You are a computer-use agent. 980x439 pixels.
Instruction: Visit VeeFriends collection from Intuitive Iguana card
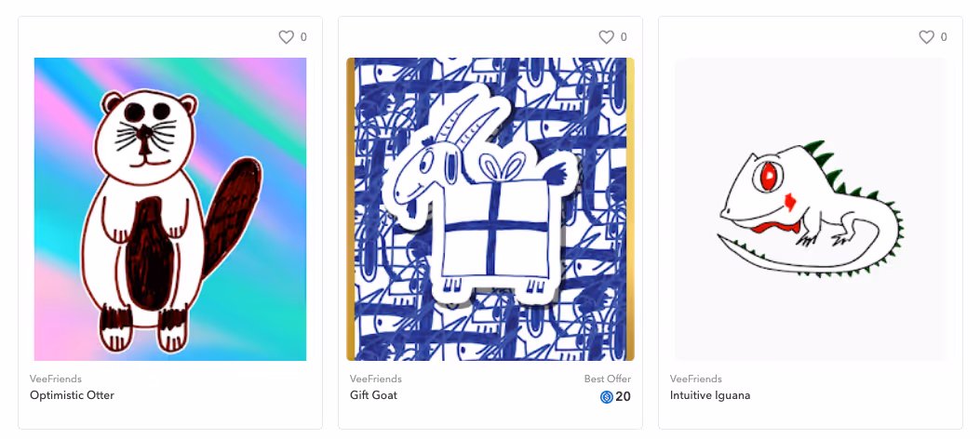pos(695,379)
